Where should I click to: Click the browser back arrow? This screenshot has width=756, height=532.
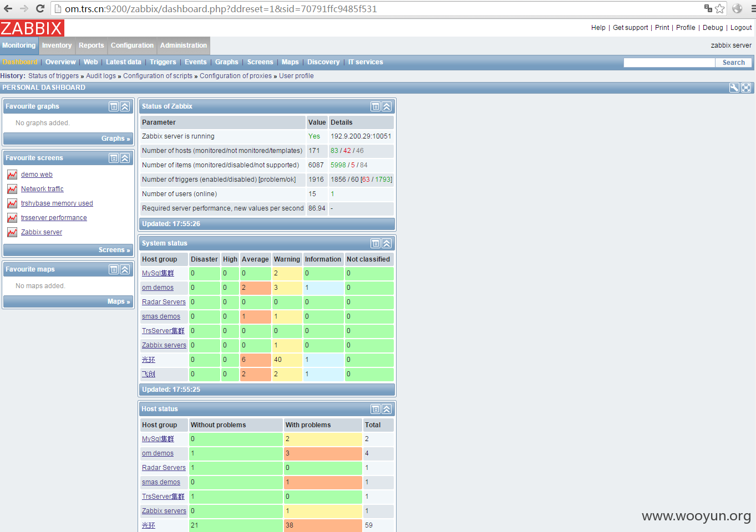(x=8, y=8)
